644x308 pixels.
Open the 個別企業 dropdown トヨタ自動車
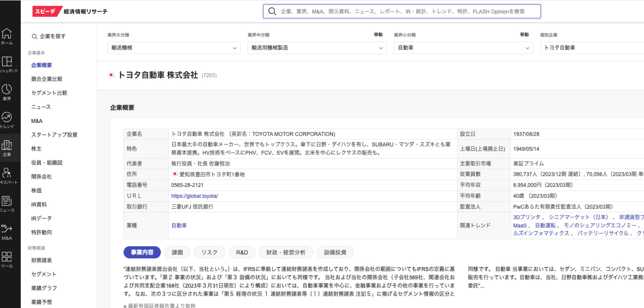[592, 48]
